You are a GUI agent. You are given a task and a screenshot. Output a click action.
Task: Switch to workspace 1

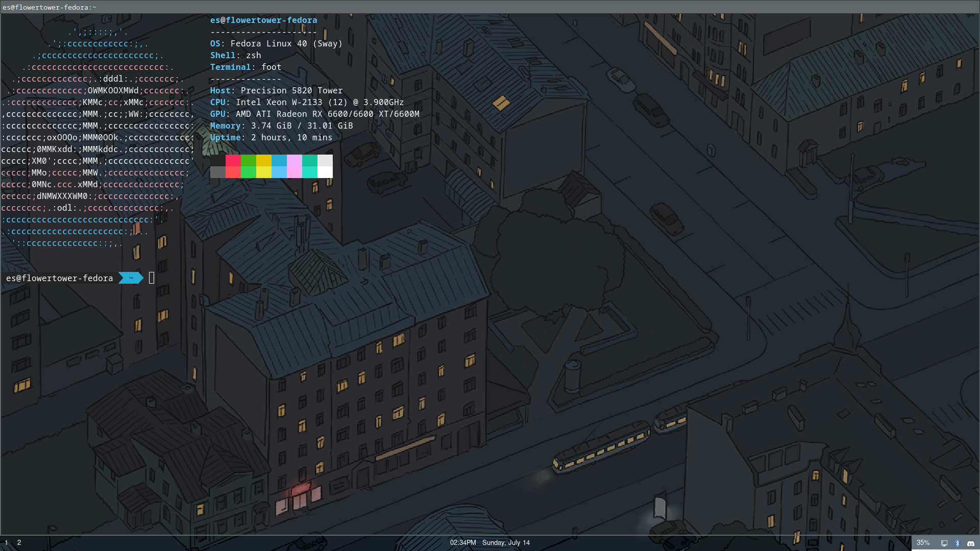(x=6, y=543)
